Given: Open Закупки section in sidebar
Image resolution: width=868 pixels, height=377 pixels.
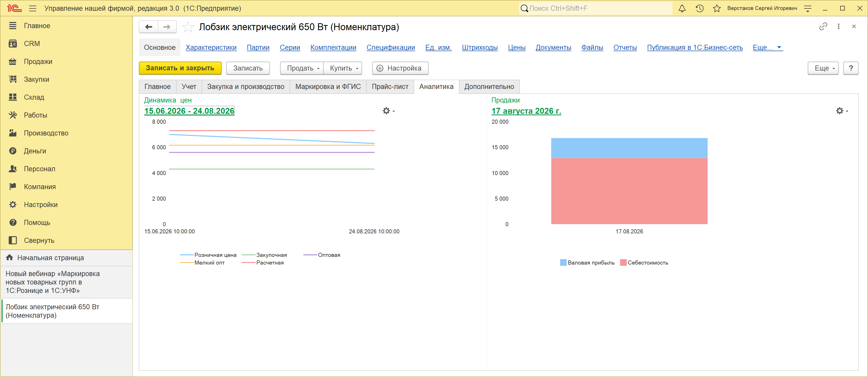Looking at the screenshot, I should point(66,79).
